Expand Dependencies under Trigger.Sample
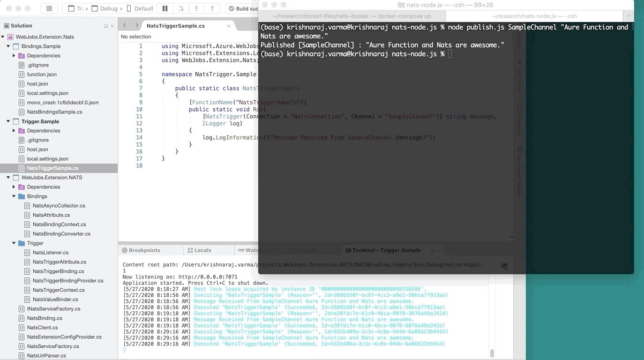Viewport: 644px width, 360px height. click(14, 131)
